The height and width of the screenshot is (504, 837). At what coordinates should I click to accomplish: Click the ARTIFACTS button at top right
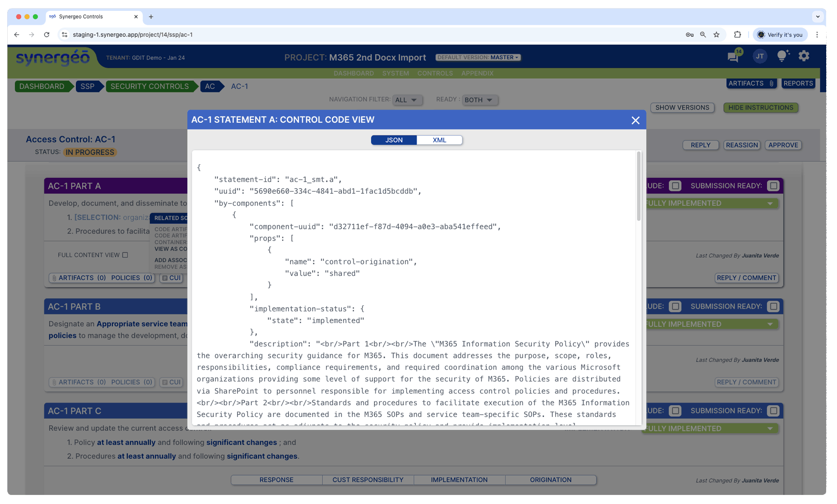751,83
